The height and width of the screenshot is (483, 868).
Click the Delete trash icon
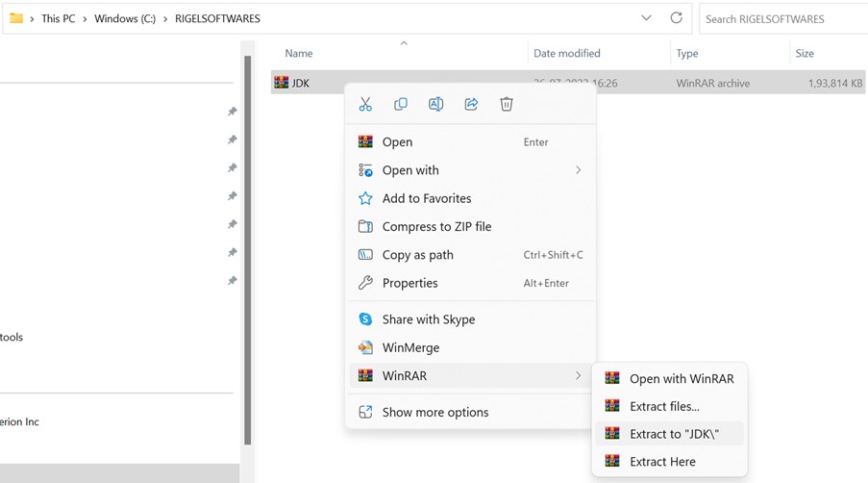[x=507, y=104]
